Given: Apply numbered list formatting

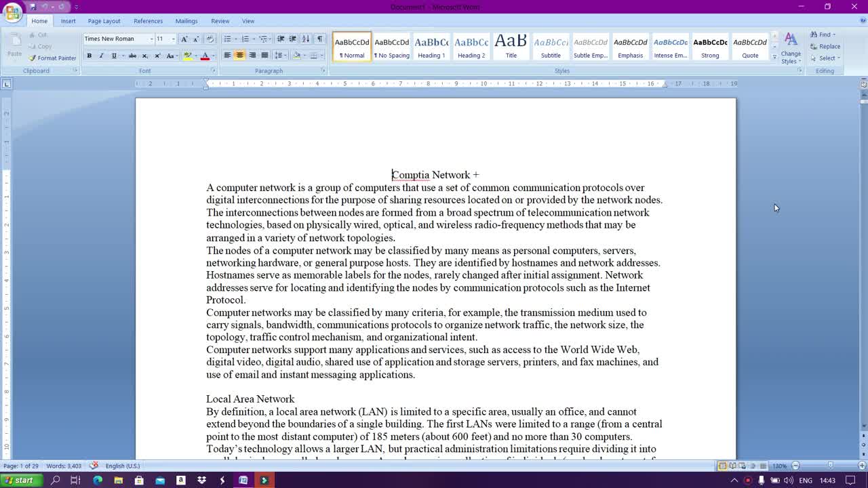Looking at the screenshot, I should coord(245,39).
